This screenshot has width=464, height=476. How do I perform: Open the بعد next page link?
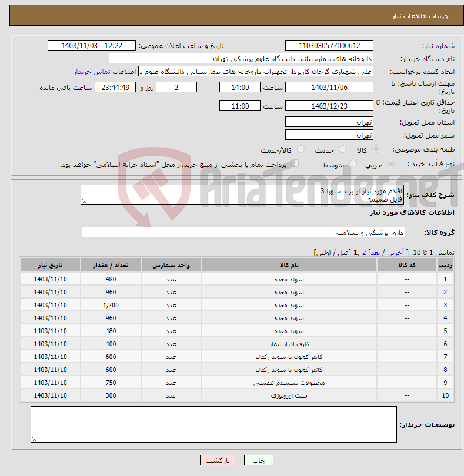point(375,253)
